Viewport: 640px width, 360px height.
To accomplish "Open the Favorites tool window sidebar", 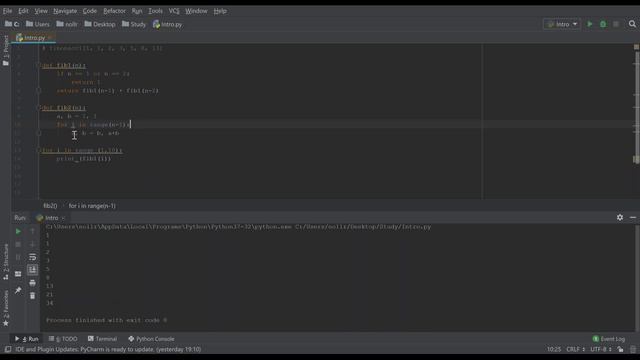I will point(6,309).
